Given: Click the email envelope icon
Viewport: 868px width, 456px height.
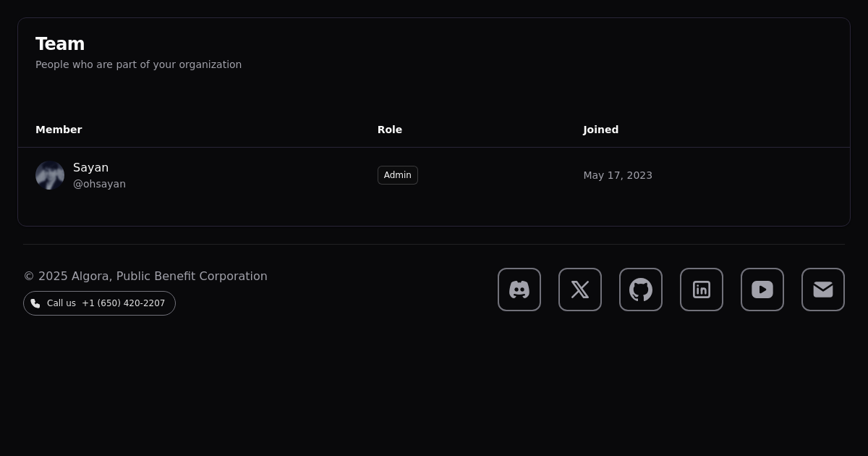Looking at the screenshot, I should click(823, 290).
